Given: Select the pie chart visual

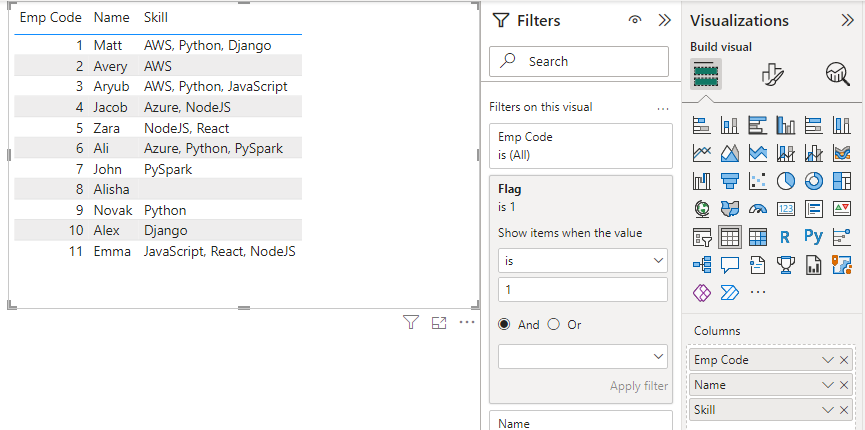Looking at the screenshot, I should click(x=786, y=180).
